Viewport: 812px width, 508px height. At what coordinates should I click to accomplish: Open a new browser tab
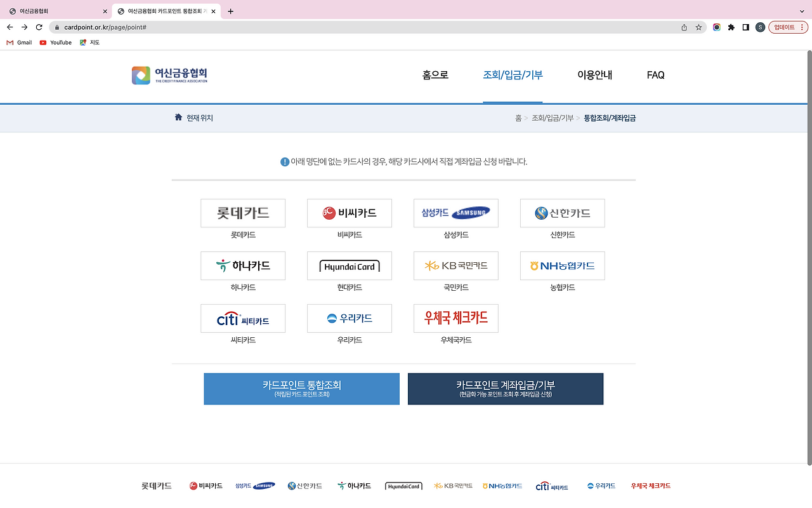click(230, 11)
